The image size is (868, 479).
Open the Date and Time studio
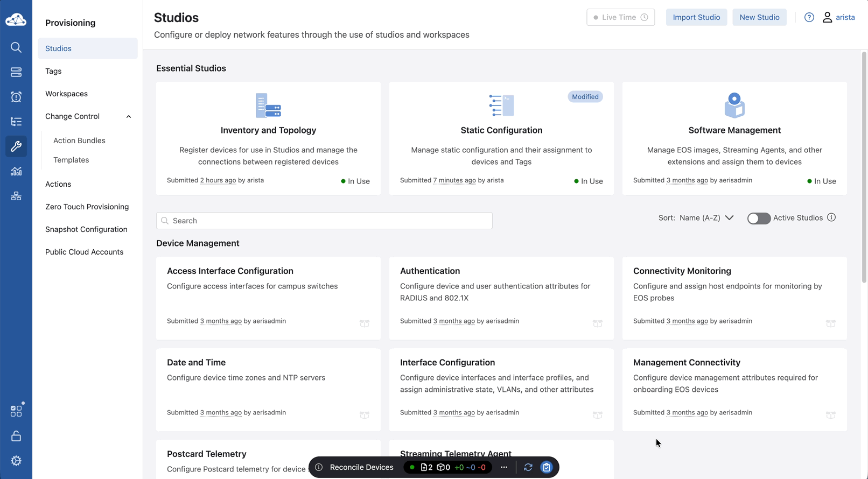(x=268, y=390)
